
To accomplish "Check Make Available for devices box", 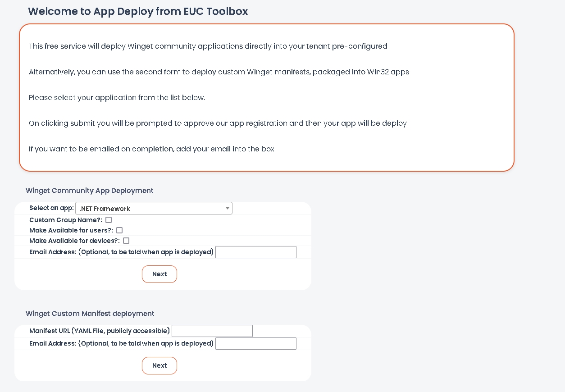I will coord(126,241).
